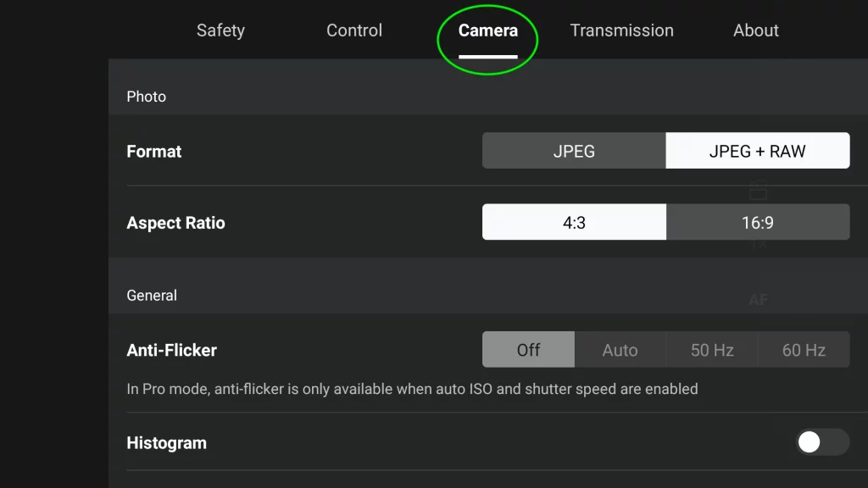Screen dimensions: 868x488
Task: Set Anti-Flicker to Auto
Action: pyautogui.click(x=620, y=349)
